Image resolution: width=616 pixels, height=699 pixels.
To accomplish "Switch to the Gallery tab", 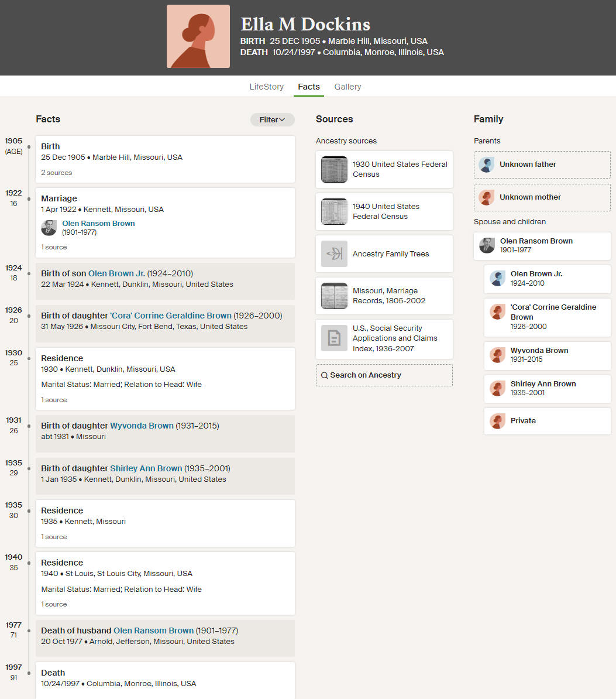I will click(x=347, y=87).
